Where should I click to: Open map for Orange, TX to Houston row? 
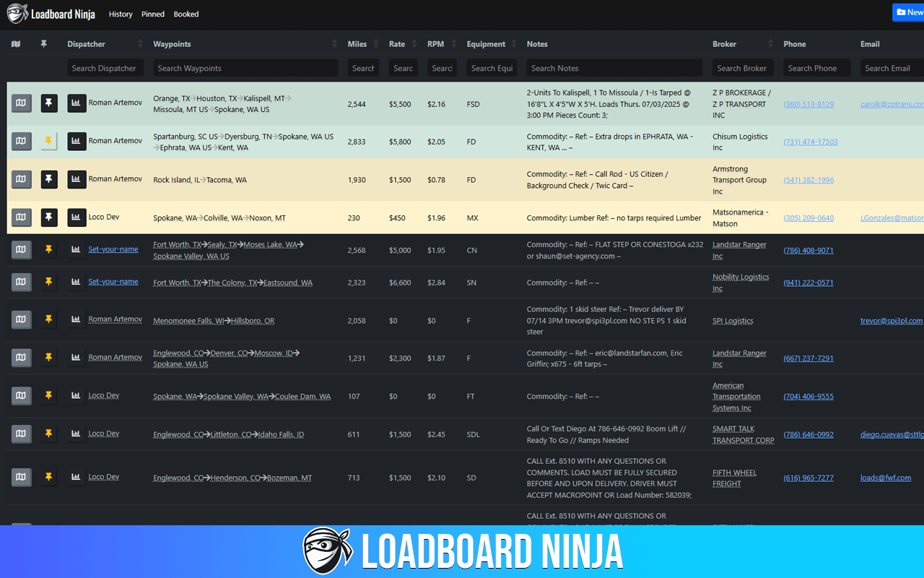[x=22, y=103]
